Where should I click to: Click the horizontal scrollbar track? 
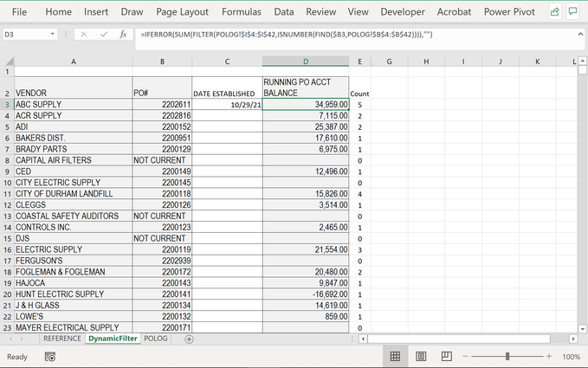459,339
